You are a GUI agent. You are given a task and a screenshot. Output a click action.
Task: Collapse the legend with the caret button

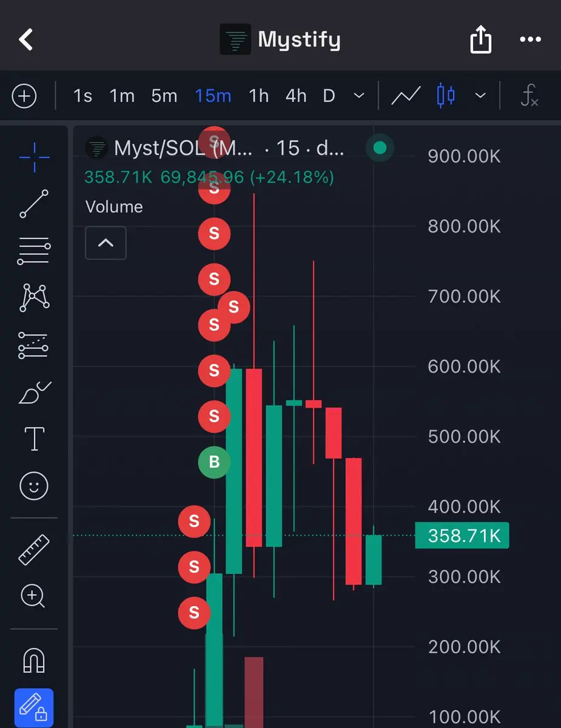point(106,243)
